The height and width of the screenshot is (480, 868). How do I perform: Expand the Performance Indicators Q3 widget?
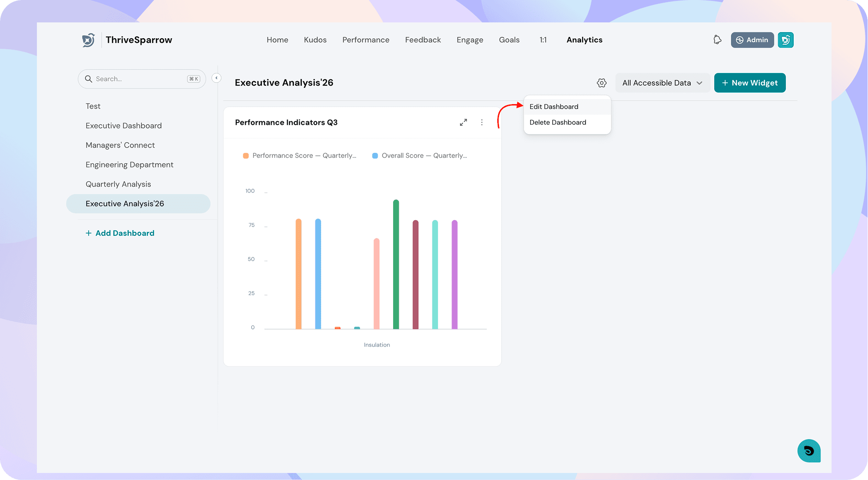tap(463, 123)
